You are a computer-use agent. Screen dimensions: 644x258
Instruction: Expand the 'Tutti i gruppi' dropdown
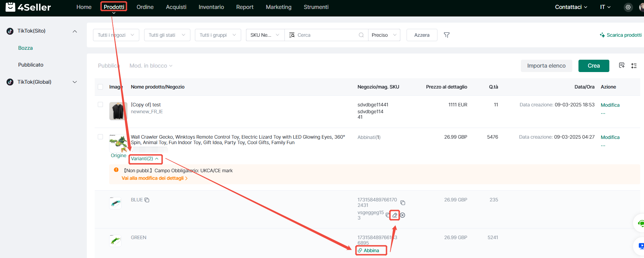click(218, 35)
